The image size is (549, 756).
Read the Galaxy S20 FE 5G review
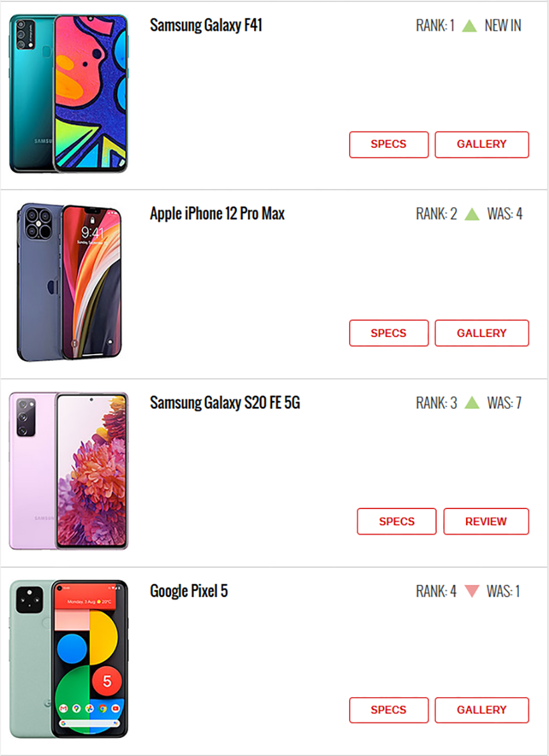pos(486,521)
